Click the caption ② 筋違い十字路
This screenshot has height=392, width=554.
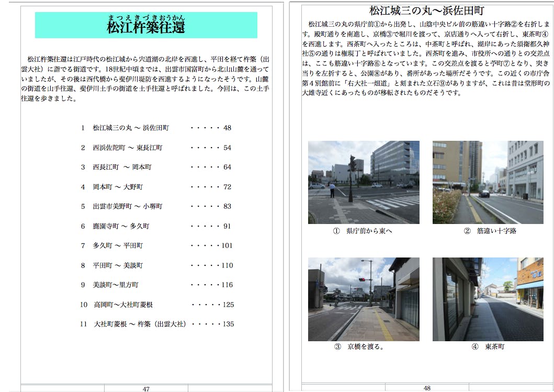490,231
